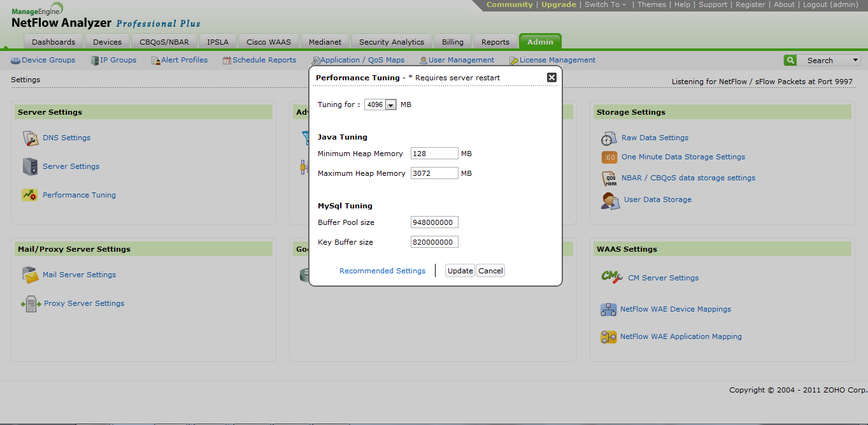Open the Billing tab
Screen dimensions: 868x425
(453, 42)
